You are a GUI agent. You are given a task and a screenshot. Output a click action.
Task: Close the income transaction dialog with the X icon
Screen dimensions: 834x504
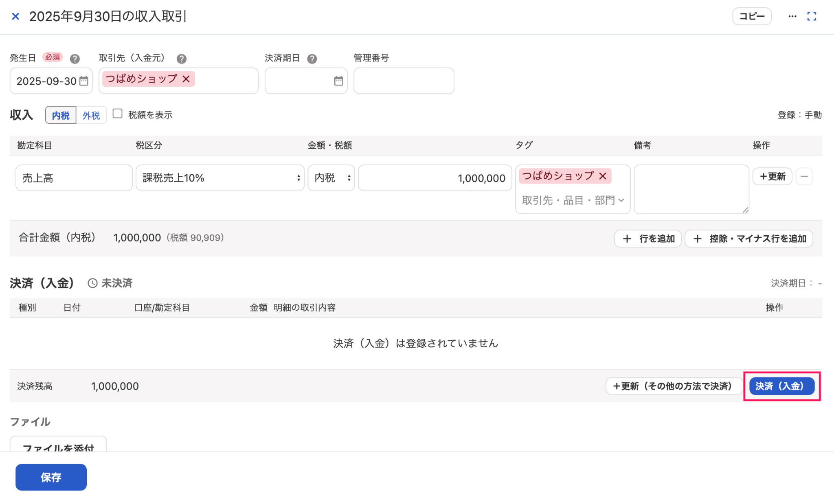tap(15, 16)
